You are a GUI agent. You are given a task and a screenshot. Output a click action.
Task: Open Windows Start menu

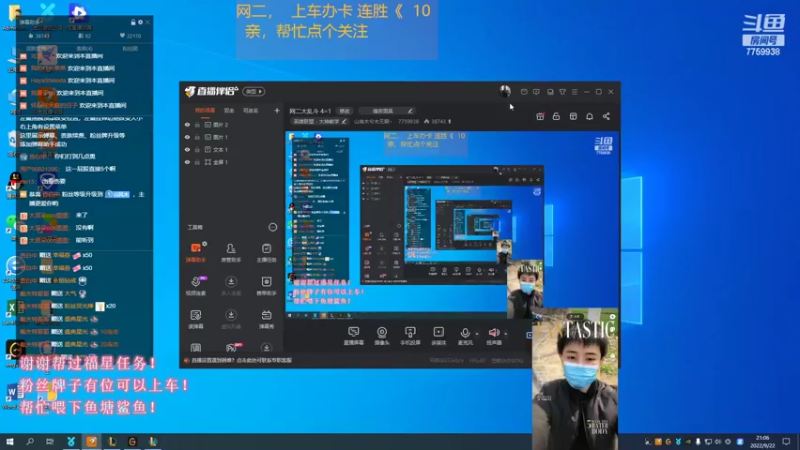[x=9, y=441]
